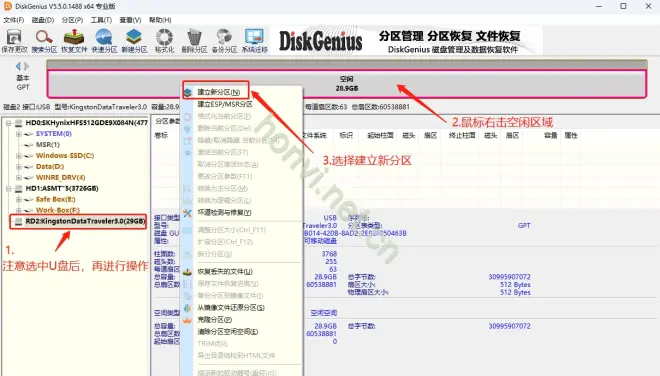Click the 系统迁移 system migration icon
This screenshot has width=660, height=376.
[255, 41]
